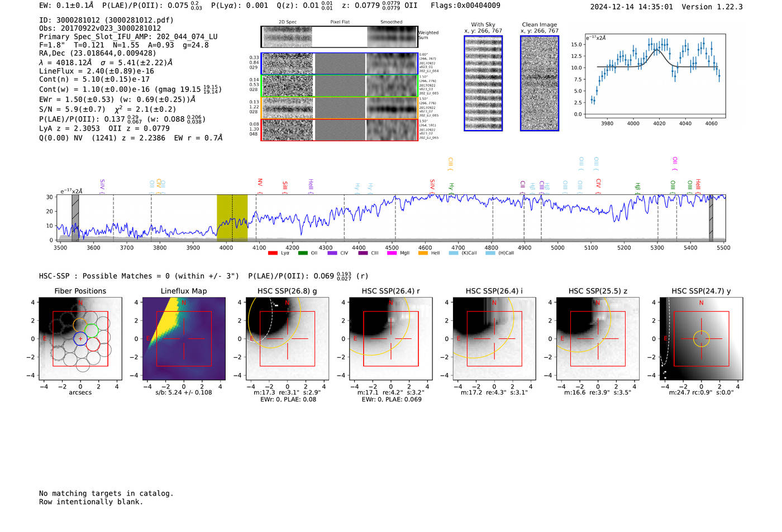Open the HSC SSP(26.8) g image
Screen dimensions: 782x532
pos(288,339)
